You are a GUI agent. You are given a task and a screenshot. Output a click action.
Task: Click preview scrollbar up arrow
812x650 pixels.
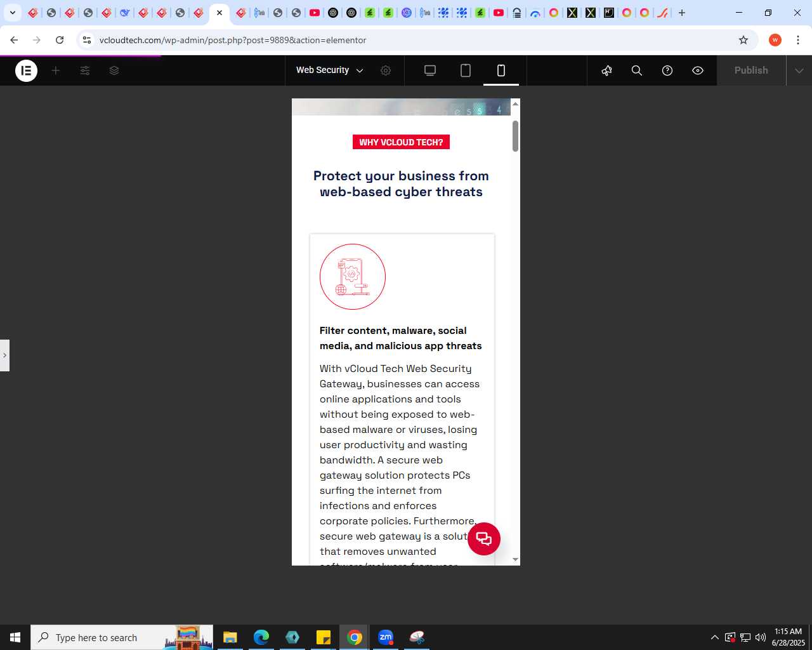pos(515,103)
